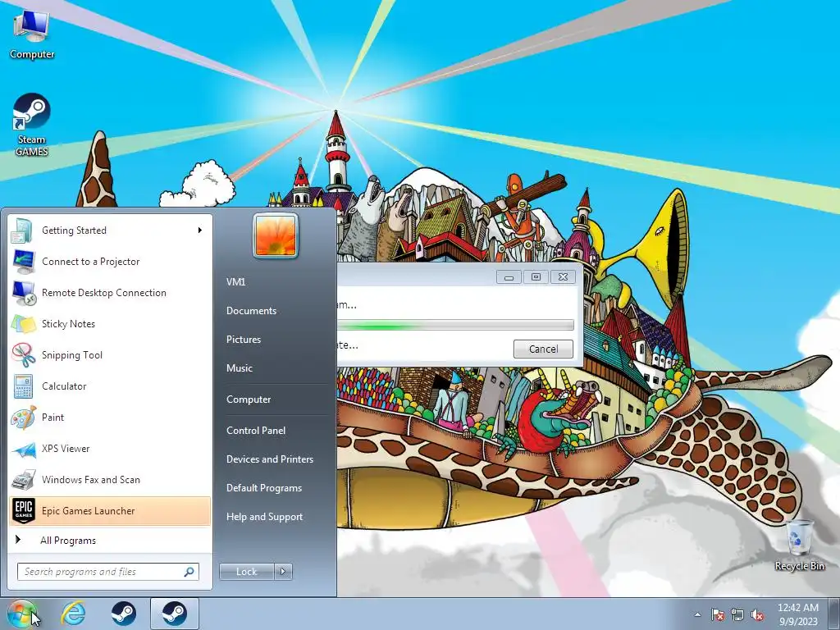This screenshot has height=630, width=840.
Task: Click the Epic Games logo icon
Action: [x=24, y=510]
